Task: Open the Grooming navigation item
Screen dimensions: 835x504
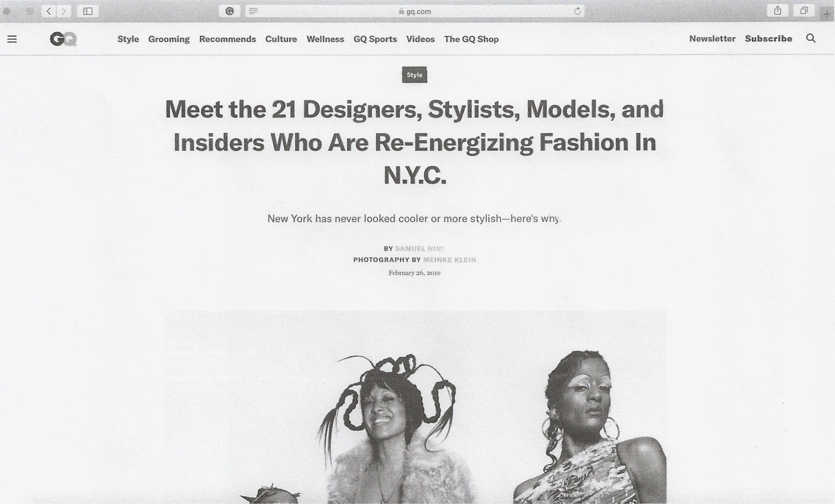Action: (169, 39)
